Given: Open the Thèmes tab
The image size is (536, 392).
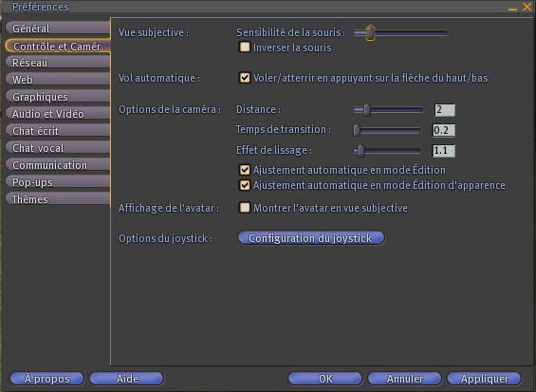Looking at the screenshot, I should pos(58,199).
